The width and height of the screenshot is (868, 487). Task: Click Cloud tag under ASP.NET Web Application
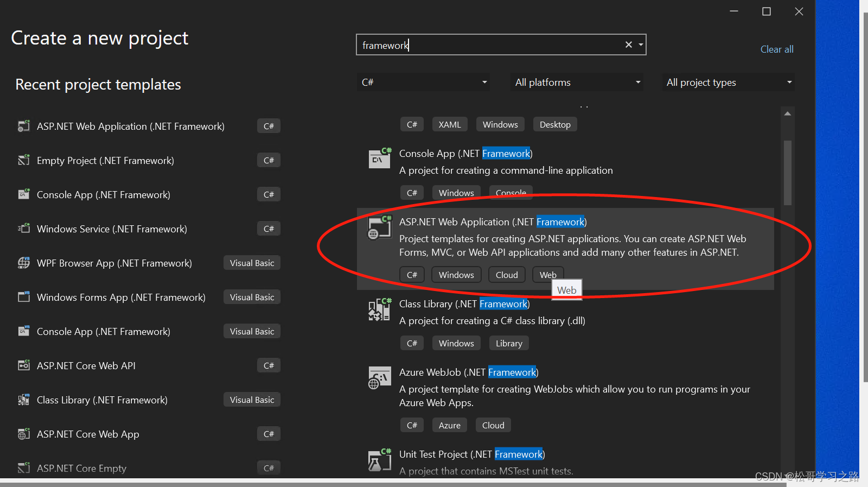click(x=507, y=275)
